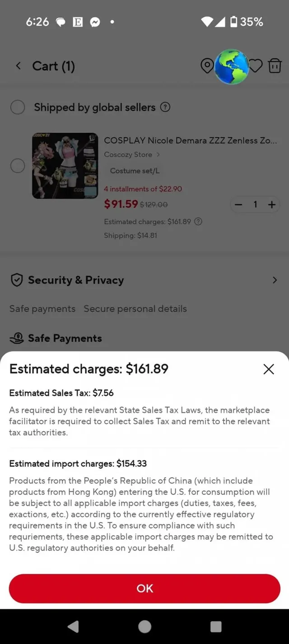Decrease item quantity with minus button
This screenshot has height=644, width=289.
point(239,205)
